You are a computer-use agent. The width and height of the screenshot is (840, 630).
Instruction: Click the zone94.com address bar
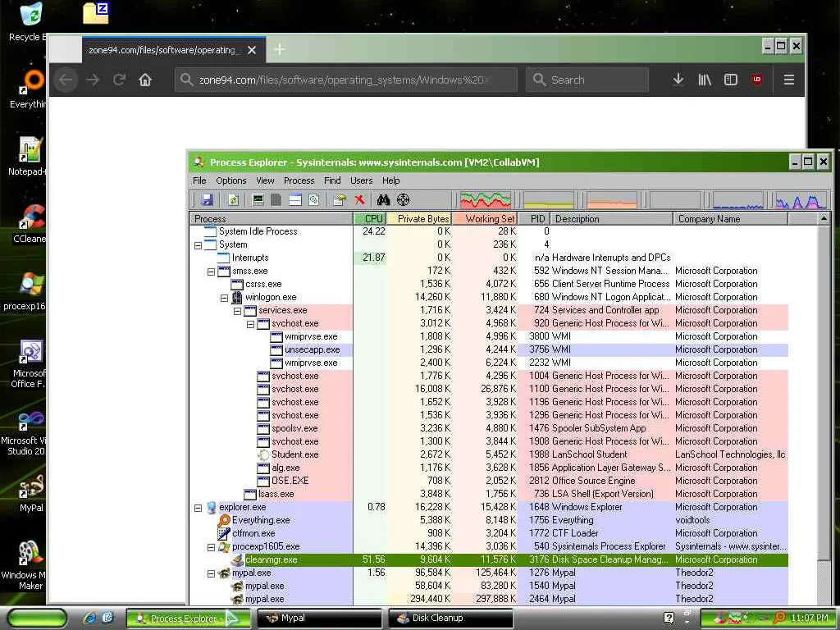(345, 80)
